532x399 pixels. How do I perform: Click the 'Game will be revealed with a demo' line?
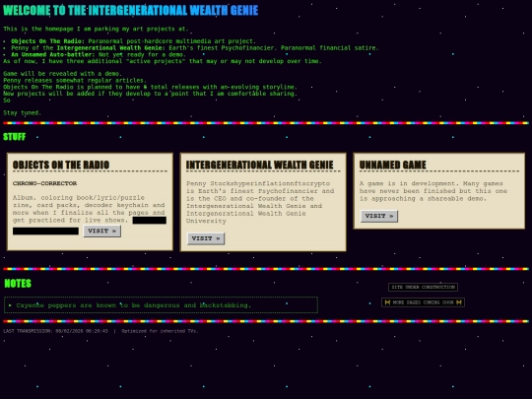click(62, 74)
